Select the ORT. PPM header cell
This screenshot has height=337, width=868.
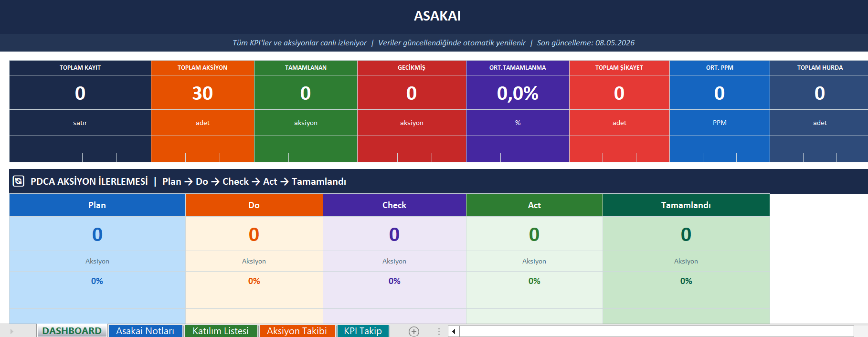720,68
